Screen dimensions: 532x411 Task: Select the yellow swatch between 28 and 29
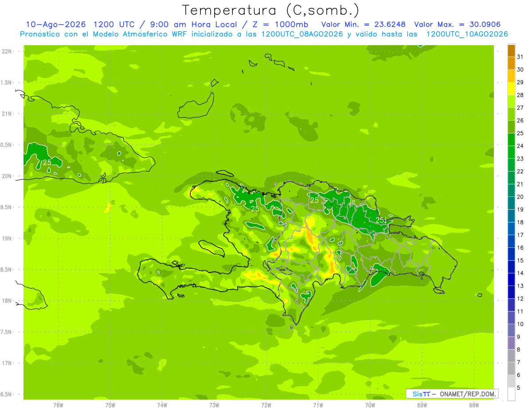point(511,89)
